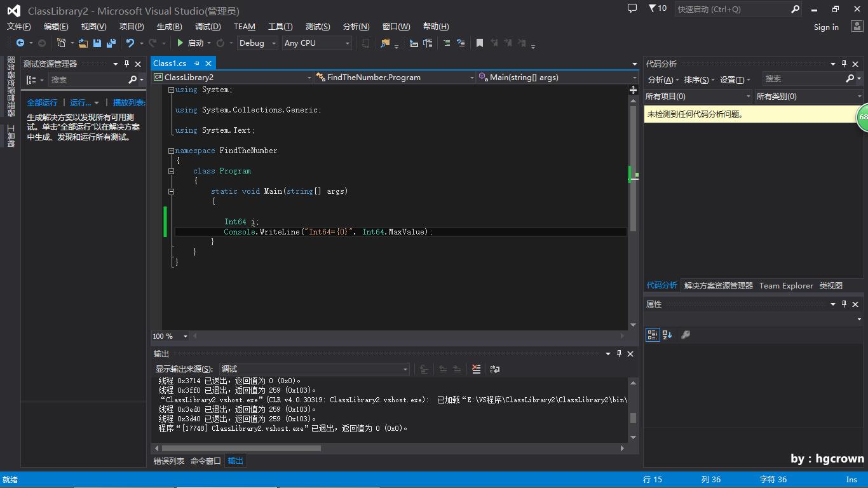Open the Any CPU platform dropdown

(317, 43)
